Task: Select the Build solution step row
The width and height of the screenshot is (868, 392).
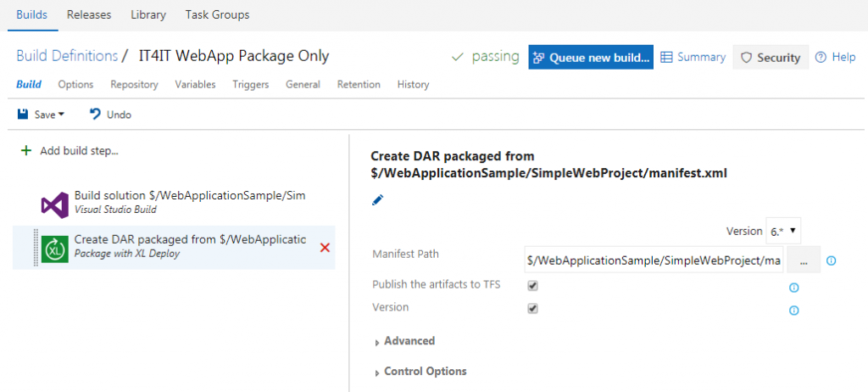Action: click(x=174, y=203)
